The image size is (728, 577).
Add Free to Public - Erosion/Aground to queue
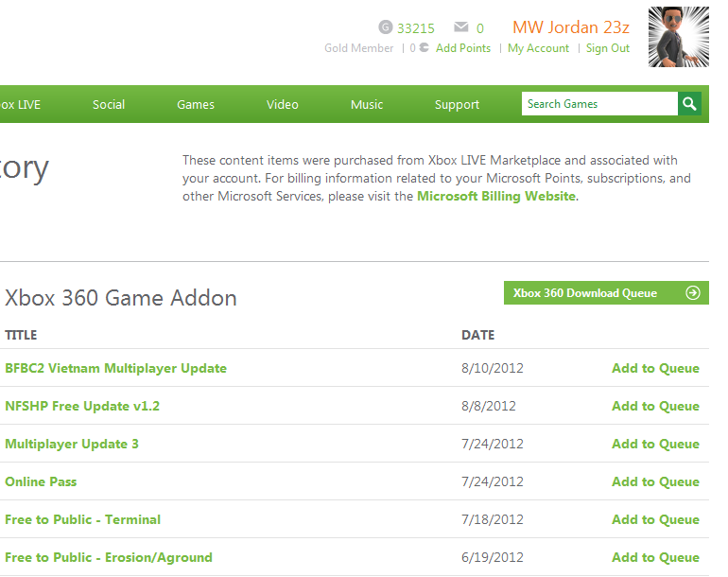(655, 557)
